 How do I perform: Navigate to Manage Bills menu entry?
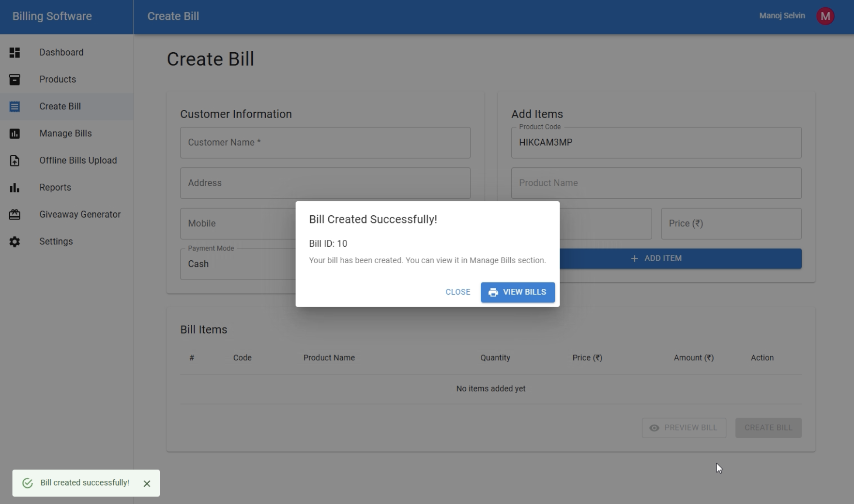(65, 133)
